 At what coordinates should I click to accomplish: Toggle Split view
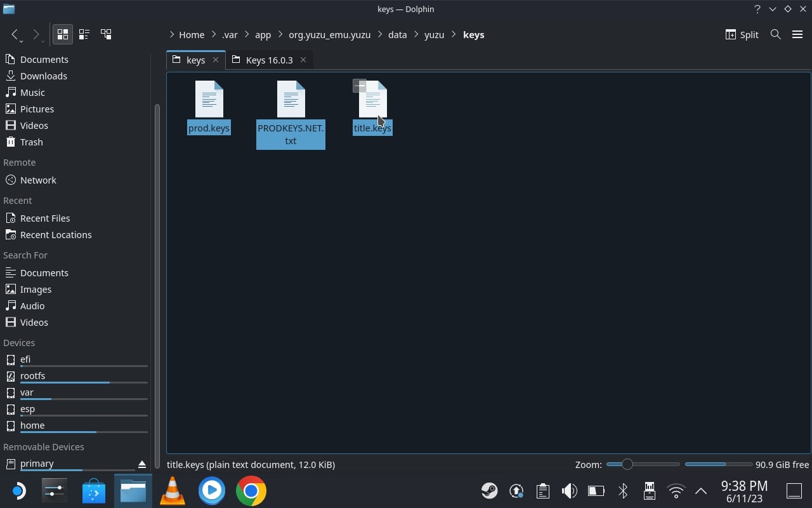pyautogui.click(x=742, y=34)
